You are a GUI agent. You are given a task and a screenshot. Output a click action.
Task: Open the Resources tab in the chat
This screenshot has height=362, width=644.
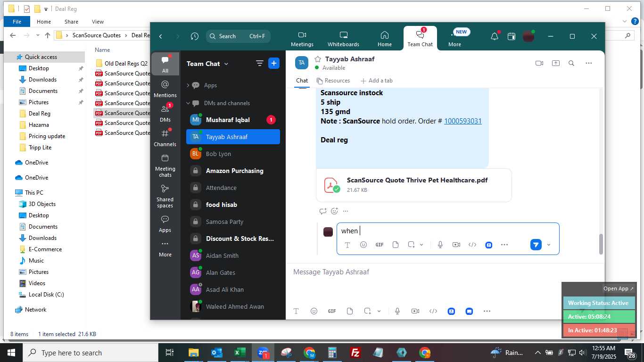tap(333, 81)
